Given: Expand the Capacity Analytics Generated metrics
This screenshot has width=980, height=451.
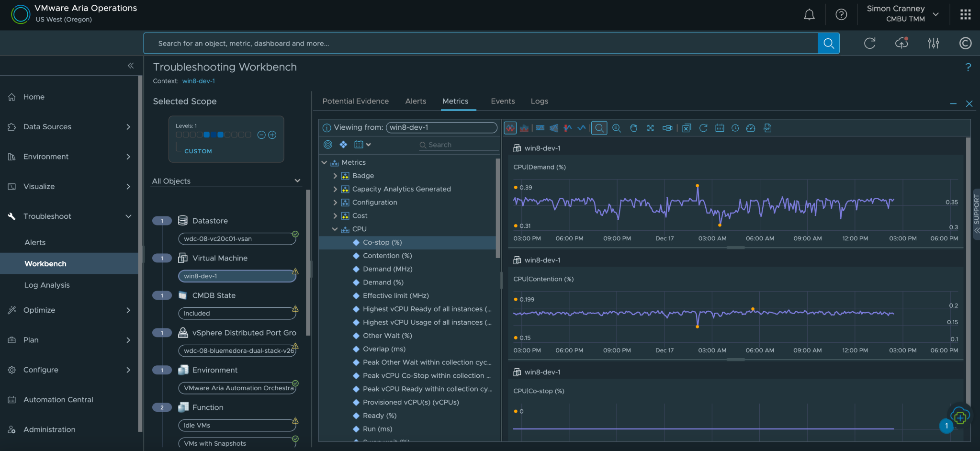Looking at the screenshot, I should (x=335, y=189).
